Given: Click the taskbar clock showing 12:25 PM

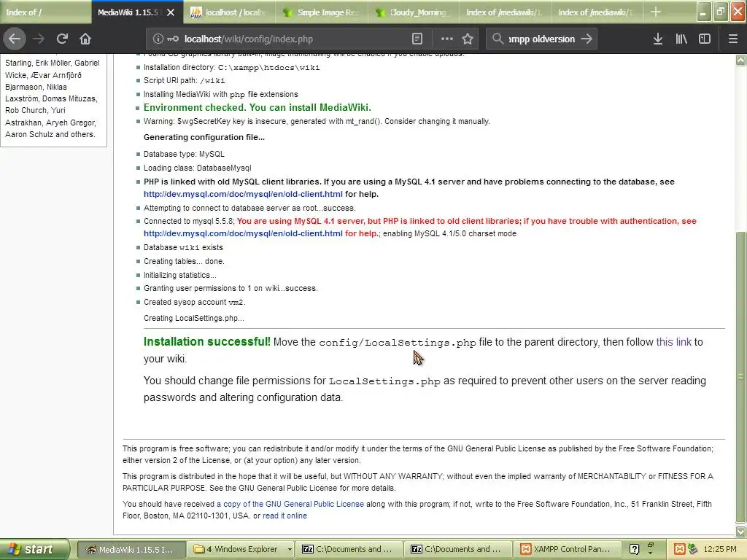Looking at the screenshot, I should [720, 549].
